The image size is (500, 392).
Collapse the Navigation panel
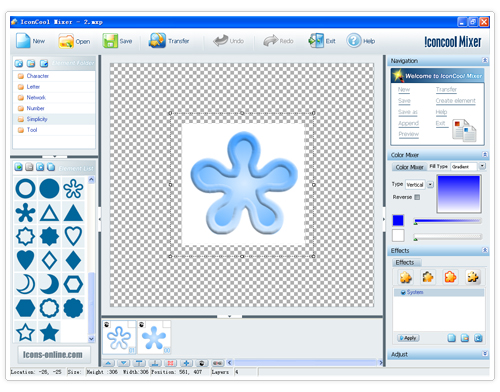click(x=485, y=60)
